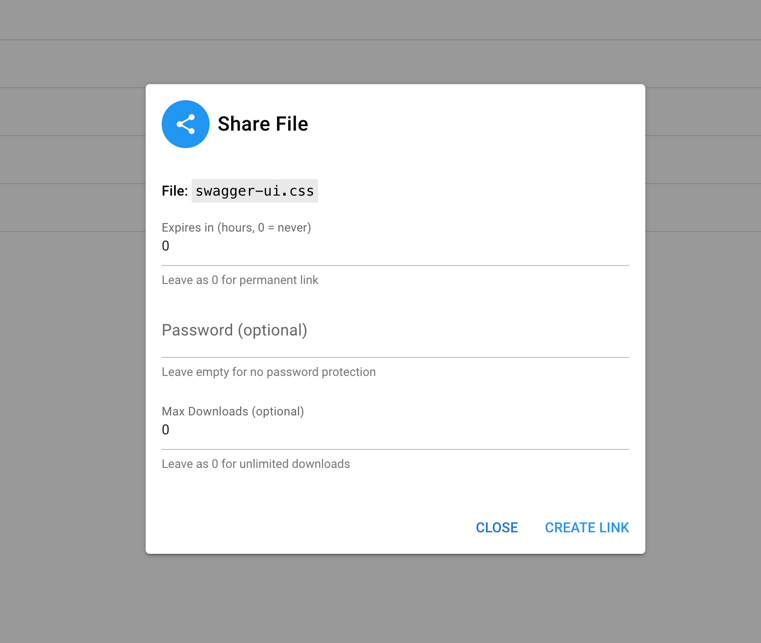761x643 pixels.
Task: Focus the Expires in hours input value
Action: pos(395,246)
